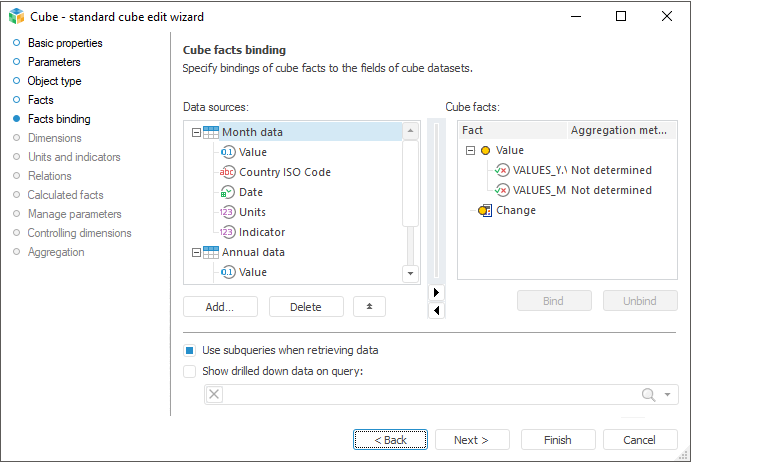The image size is (762, 464).
Task: Click the move-up arrow button next to Delete
Action: (369, 307)
